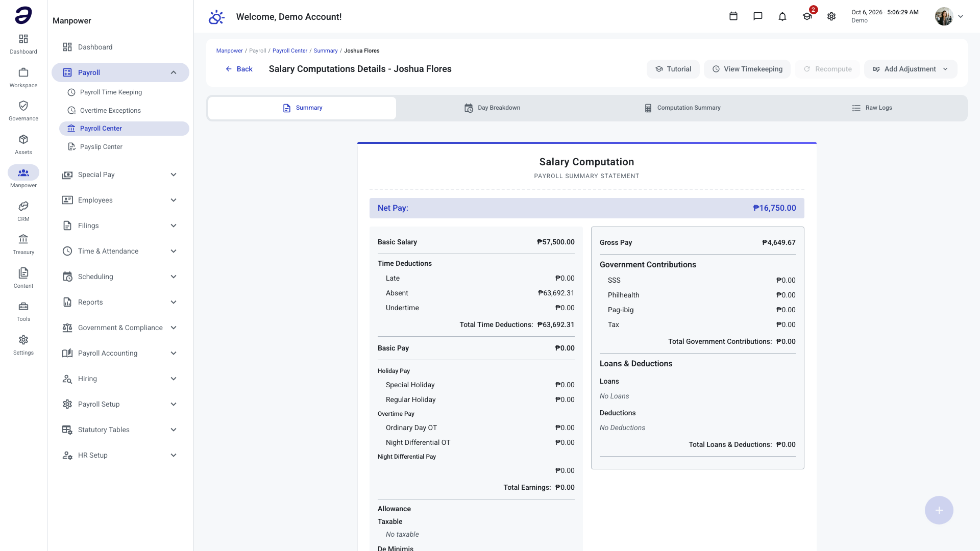The width and height of the screenshot is (980, 551).
Task: Open Treasury in the left rail
Action: (23, 244)
